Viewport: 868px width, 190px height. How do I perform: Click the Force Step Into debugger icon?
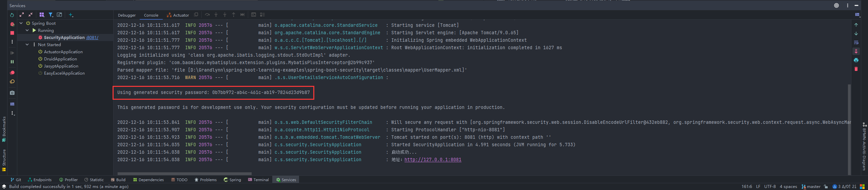point(225,15)
